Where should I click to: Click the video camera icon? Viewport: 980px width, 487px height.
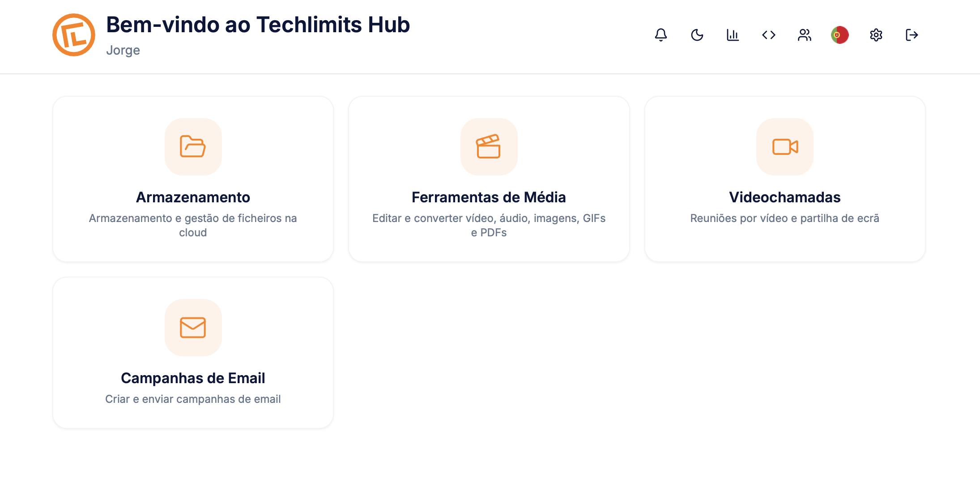pyautogui.click(x=785, y=146)
